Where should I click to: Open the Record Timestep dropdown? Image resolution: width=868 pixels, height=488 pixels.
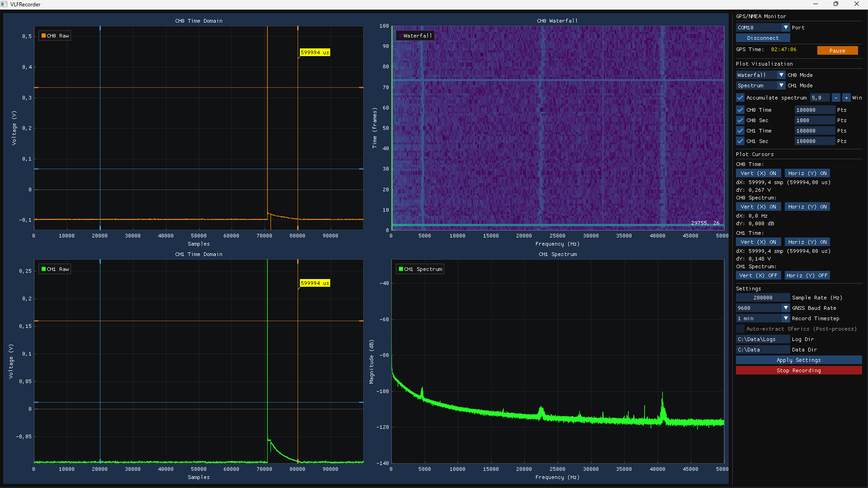763,318
